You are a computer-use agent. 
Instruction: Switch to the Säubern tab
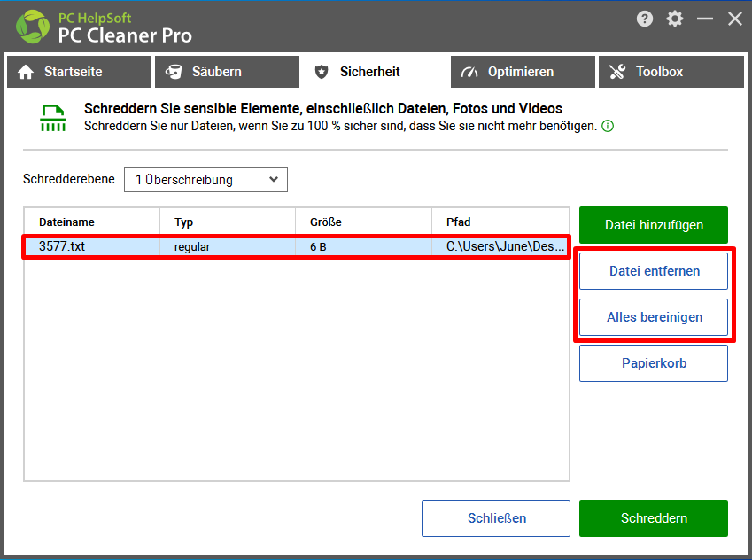[227, 72]
